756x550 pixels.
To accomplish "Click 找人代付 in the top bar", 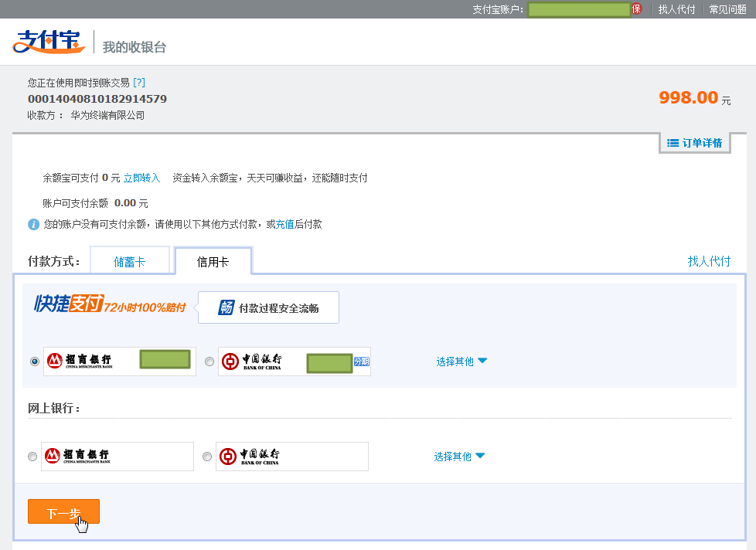I will 676,9.
